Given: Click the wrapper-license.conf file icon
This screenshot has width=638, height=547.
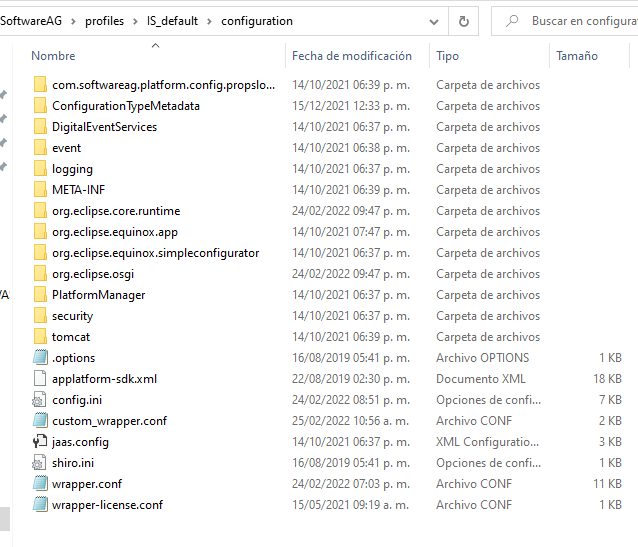Looking at the screenshot, I should click(40, 505).
